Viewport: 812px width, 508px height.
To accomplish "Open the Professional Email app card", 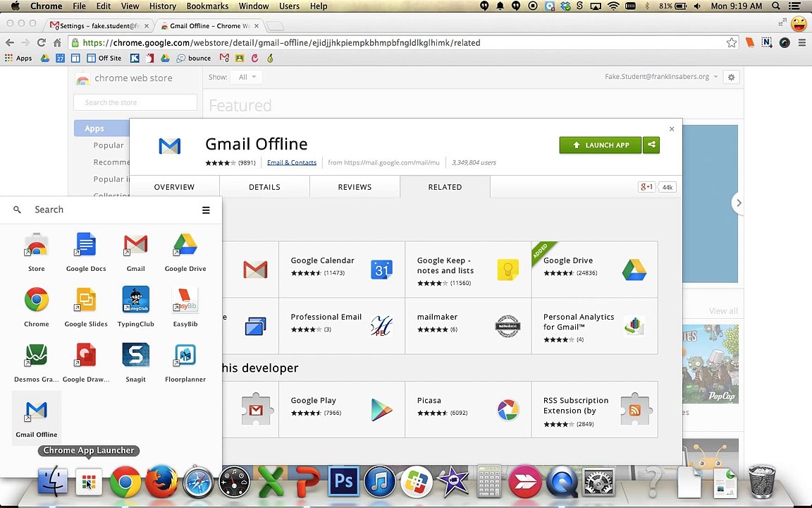I will coord(342,326).
